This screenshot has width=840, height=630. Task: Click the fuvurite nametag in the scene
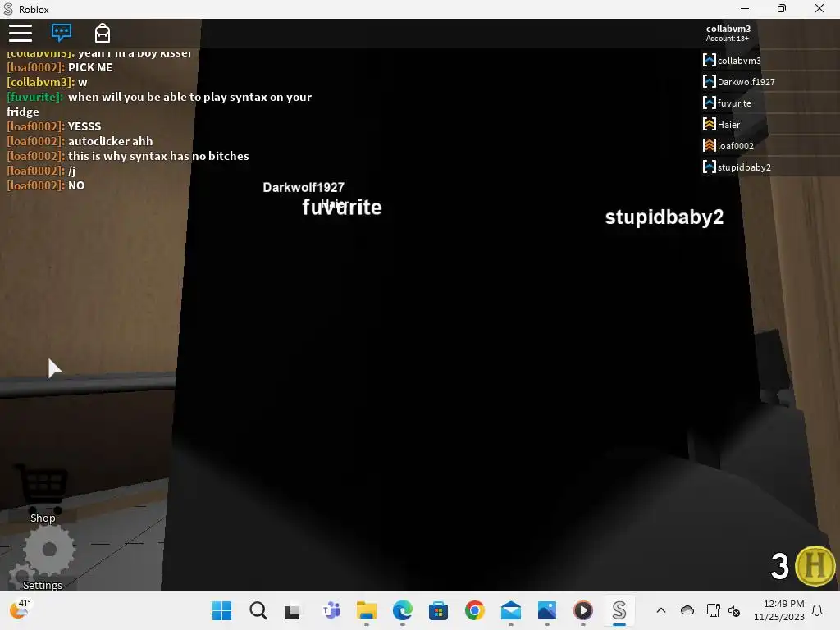342,208
